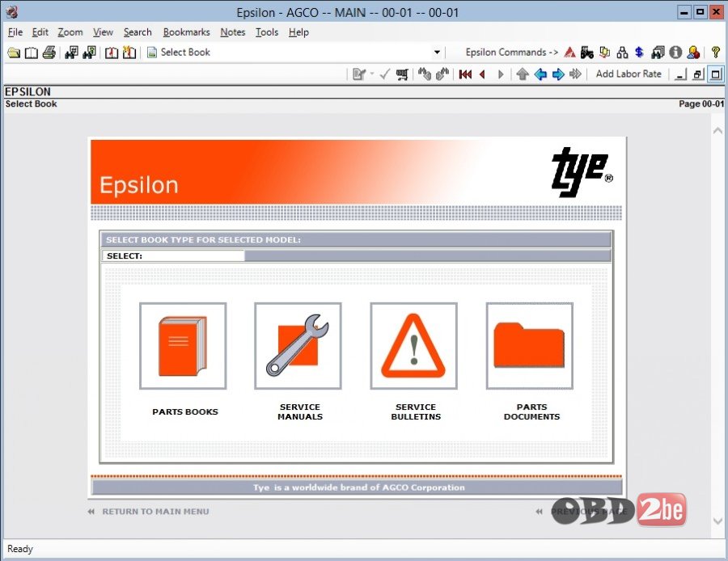Click the Epsilon app icon in title bar
This screenshot has width=728, height=561.
[12, 12]
